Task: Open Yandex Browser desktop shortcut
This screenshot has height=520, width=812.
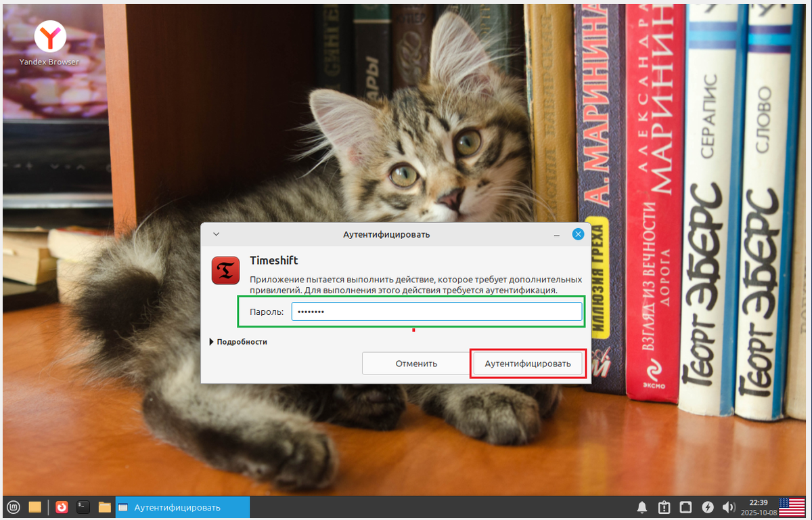Action: [x=49, y=43]
